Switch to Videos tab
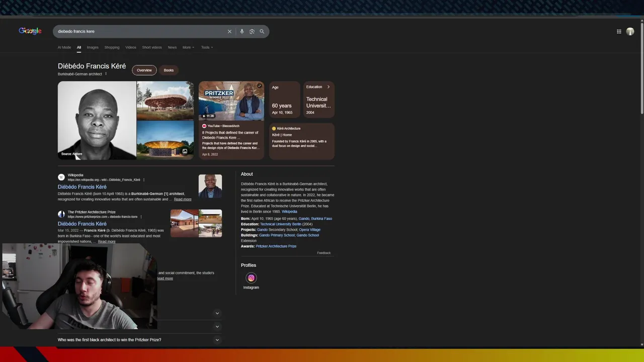The image size is (644, 362). point(131,47)
